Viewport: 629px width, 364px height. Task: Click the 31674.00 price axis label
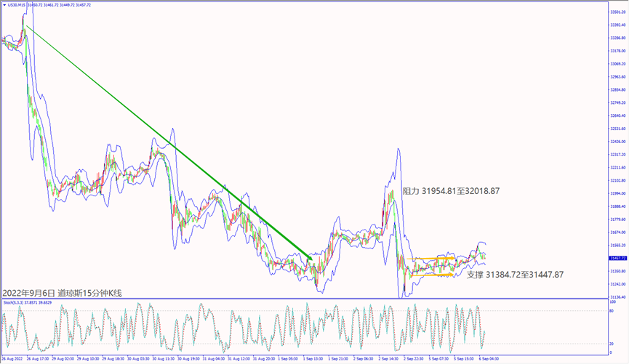click(x=618, y=232)
